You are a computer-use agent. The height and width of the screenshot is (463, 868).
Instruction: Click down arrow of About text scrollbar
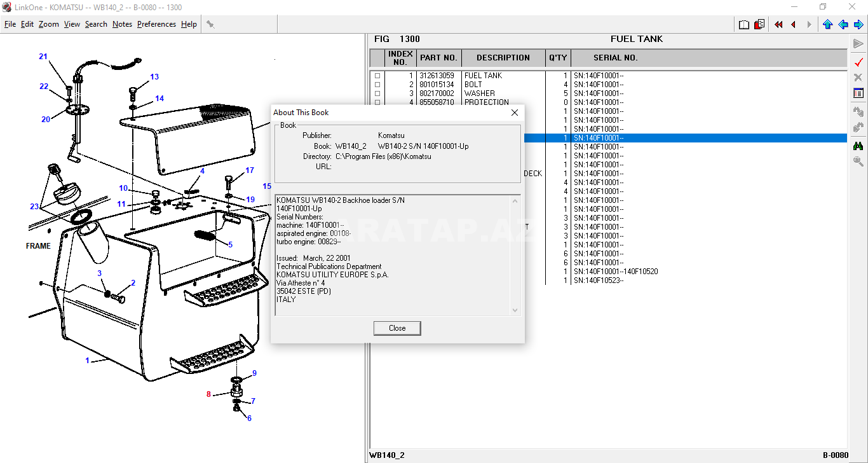[x=515, y=310]
